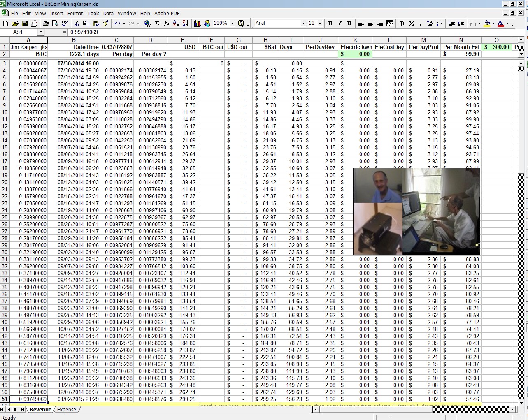
Task: Click the green $ 300.00 cell in column O
Action: pyautogui.click(x=497, y=47)
